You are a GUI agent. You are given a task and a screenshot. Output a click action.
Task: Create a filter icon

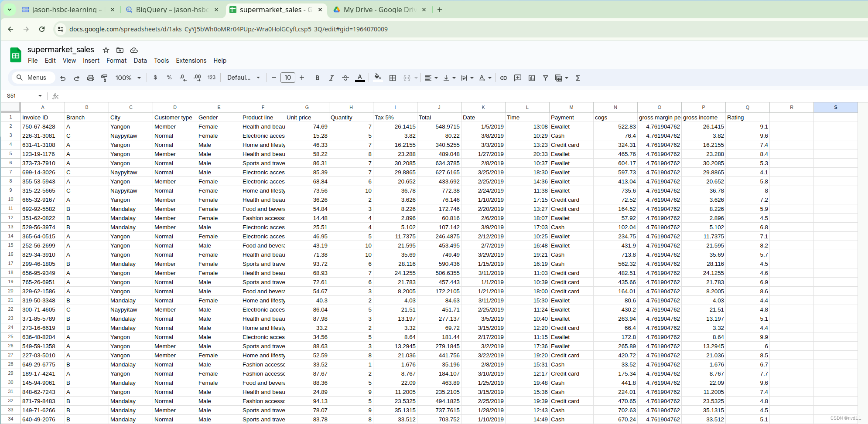pyautogui.click(x=546, y=78)
